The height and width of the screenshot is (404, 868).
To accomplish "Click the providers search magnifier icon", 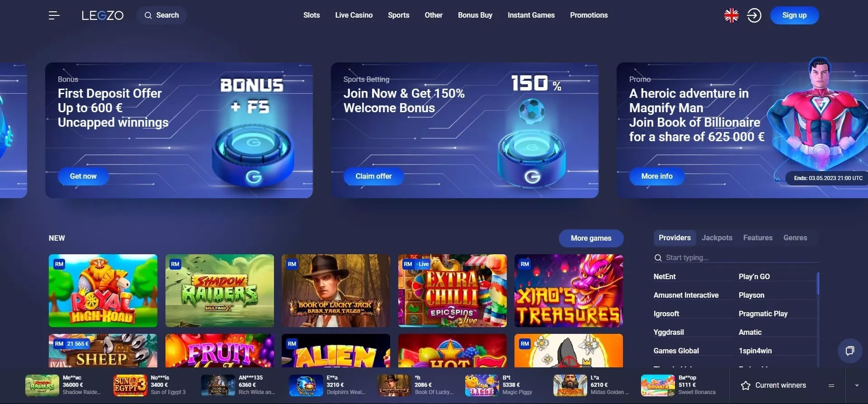I will pos(658,258).
